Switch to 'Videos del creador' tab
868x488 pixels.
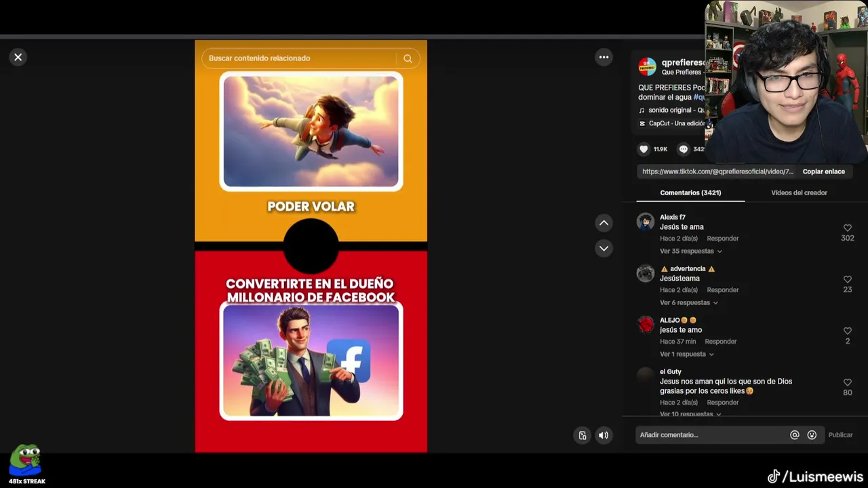click(799, 192)
